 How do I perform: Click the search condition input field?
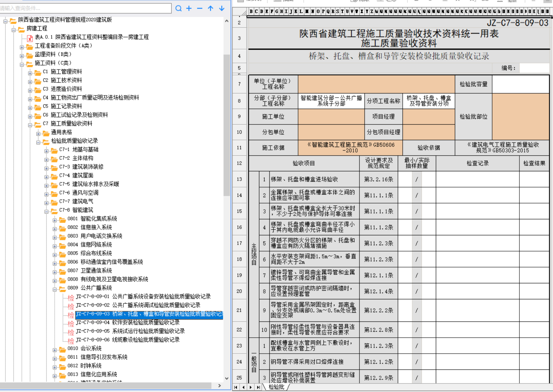coord(85,8)
